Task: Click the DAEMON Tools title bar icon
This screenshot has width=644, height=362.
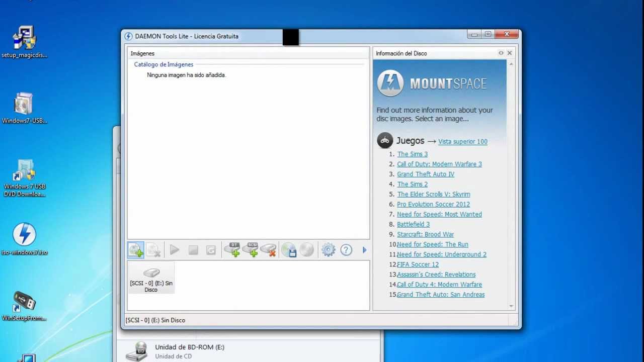Action: click(128, 36)
